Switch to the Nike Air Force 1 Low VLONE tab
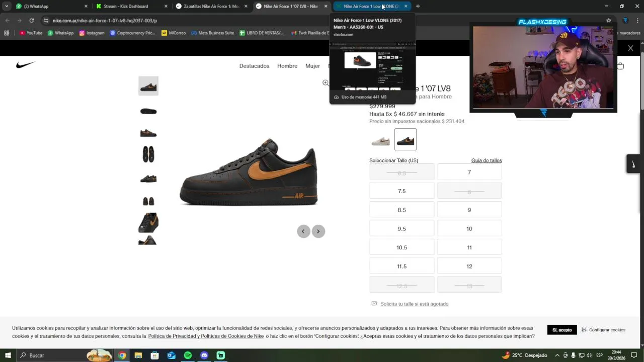The height and width of the screenshot is (362, 644). 371,6
